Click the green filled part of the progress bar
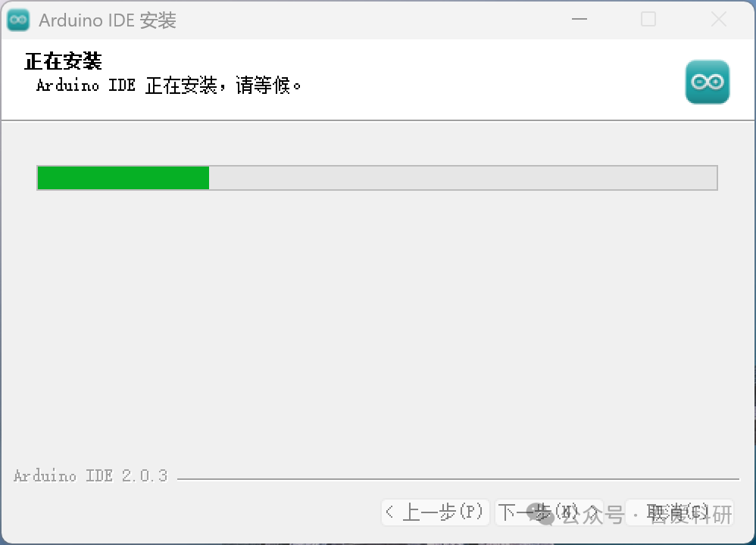The height and width of the screenshot is (545, 756). tap(123, 178)
